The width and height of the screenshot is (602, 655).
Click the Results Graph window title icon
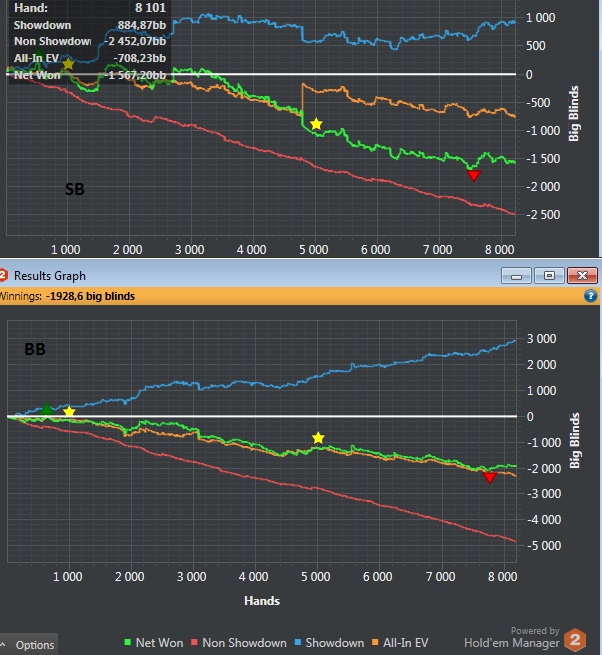click(3, 276)
